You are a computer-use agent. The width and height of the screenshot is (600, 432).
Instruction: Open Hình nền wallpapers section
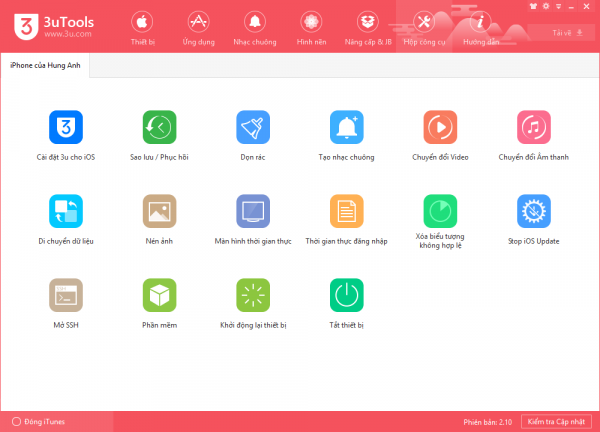pyautogui.click(x=311, y=29)
